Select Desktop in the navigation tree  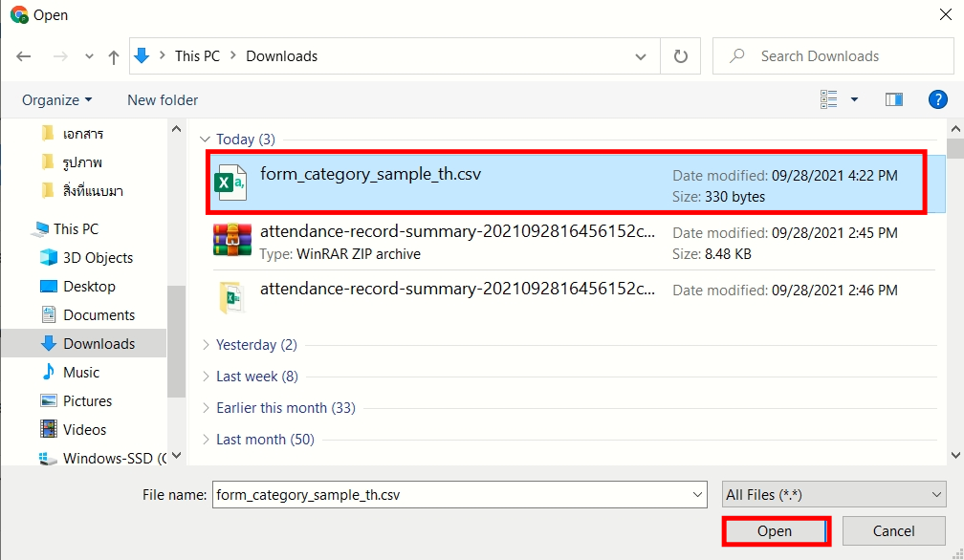(x=89, y=287)
